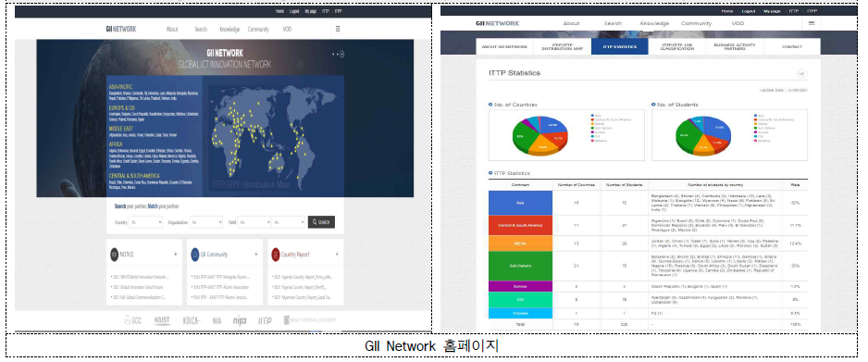Click GII NETWORK logo on left homepage
Image resolution: width=868 pixels, height=362 pixels.
(121, 30)
